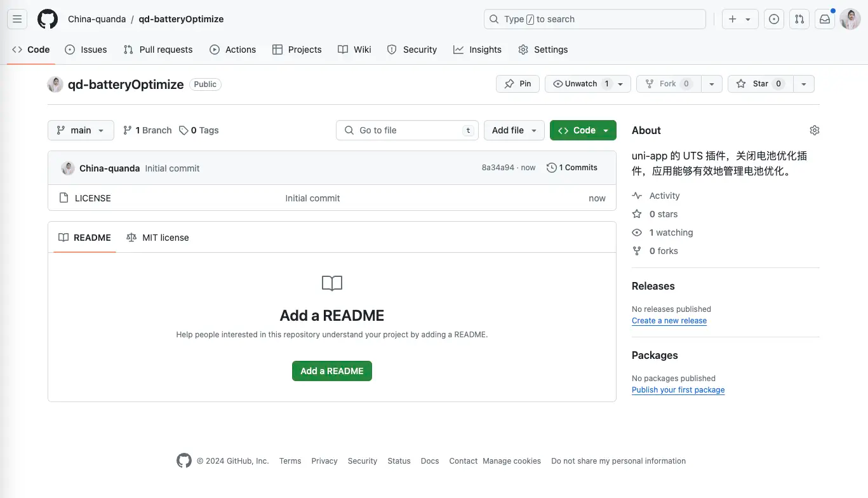Switch to the Insights tab
Viewport: 868px width, 498px height.
(477, 49)
